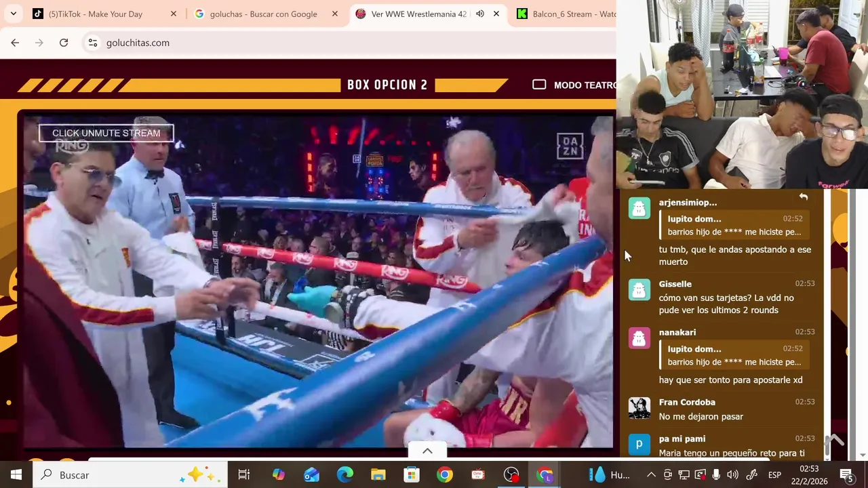Open Outlook from the taskbar

click(x=311, y=475)
